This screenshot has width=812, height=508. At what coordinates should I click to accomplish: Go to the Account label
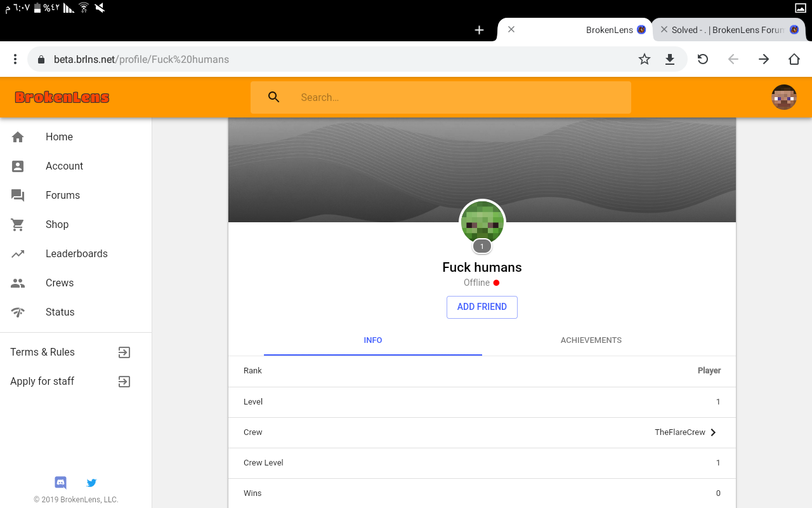[64, 166]
